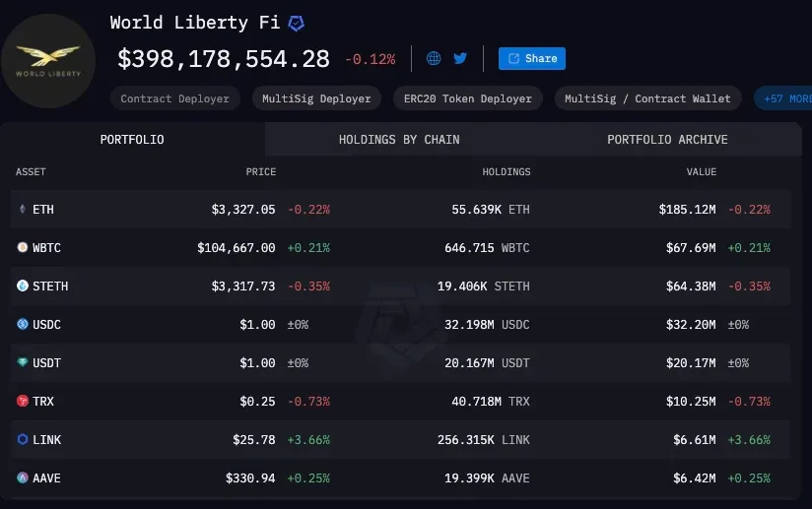Open the ETH asset name

(43, 210)
